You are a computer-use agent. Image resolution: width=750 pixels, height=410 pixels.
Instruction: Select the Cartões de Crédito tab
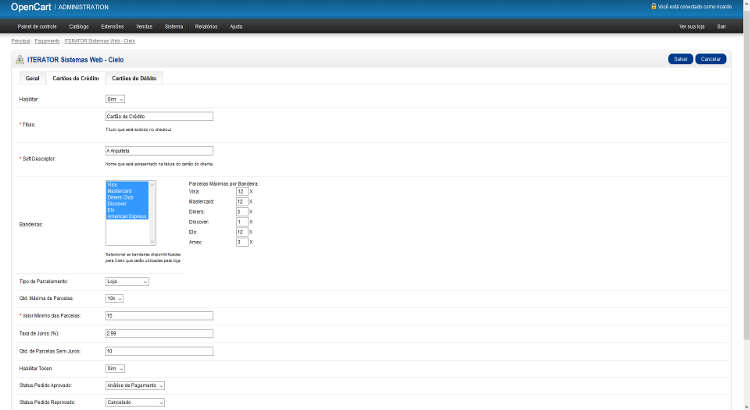pyautogui.click(x=76, y=78)
